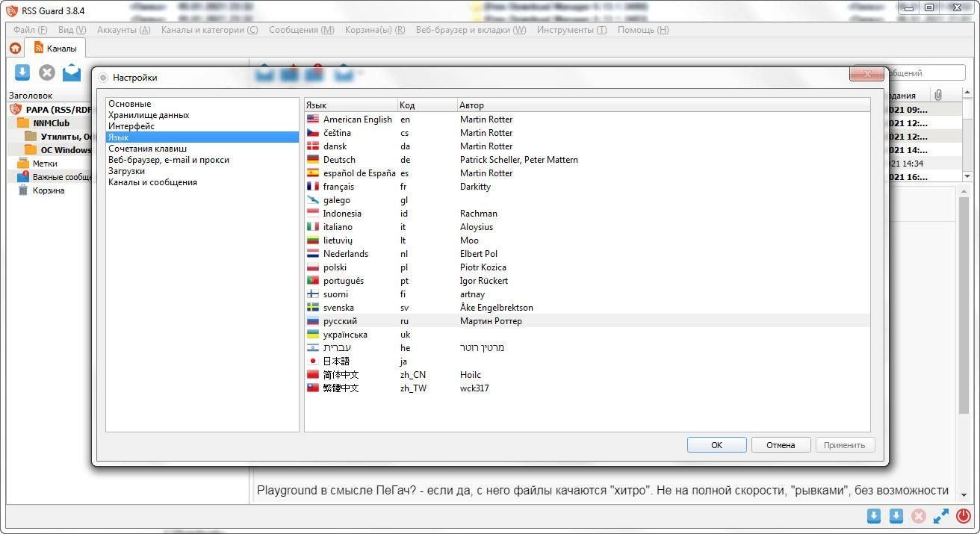Viewport: 980px width, 534px height.
Task: Click the message list vertical scrollbar down arrow
Action: point(967,176)
